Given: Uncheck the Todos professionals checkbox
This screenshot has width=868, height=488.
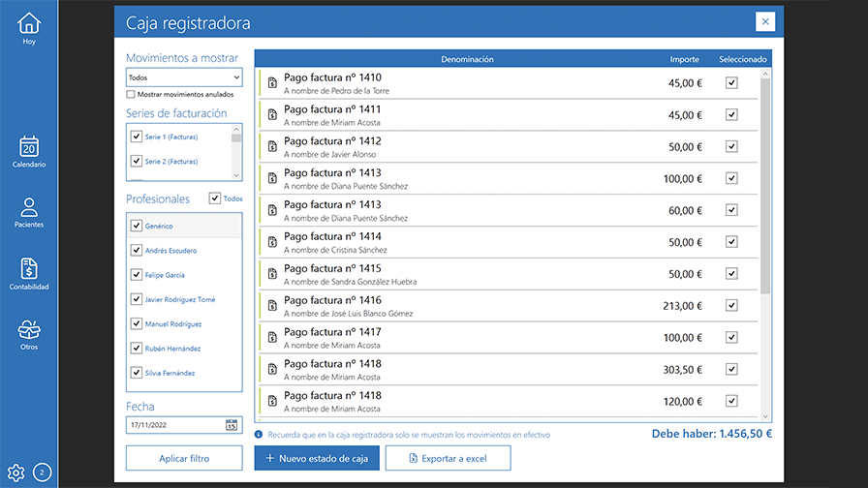Looking at the screenshot, I should click(x=215, y=198).
